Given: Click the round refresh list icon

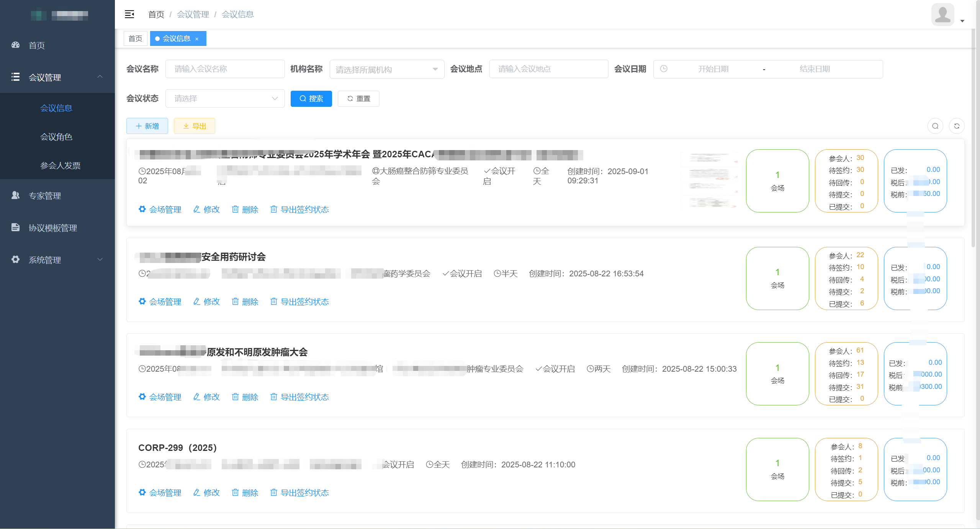Looking at the screenshot, I should pyautogui.click(x=956, y=126).
